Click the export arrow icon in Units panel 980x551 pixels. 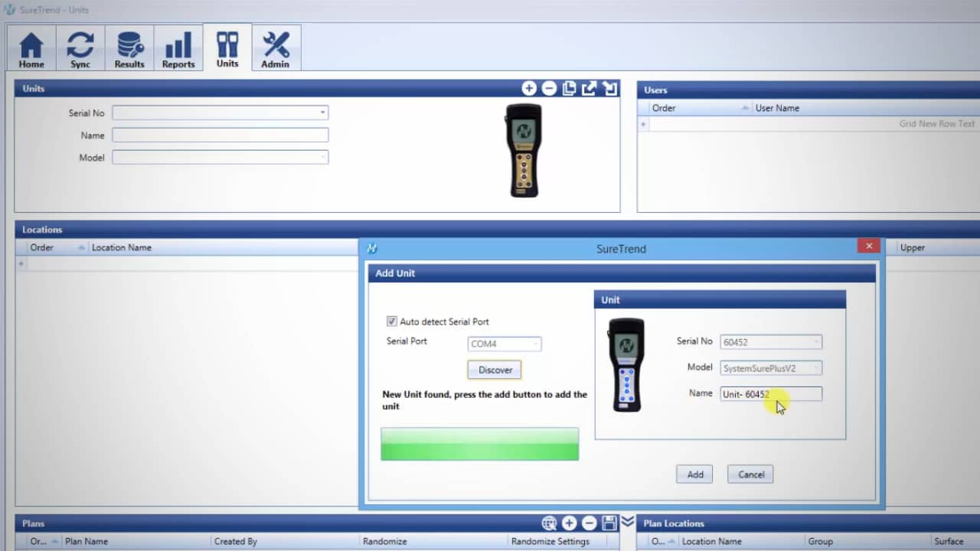(589, 89)
